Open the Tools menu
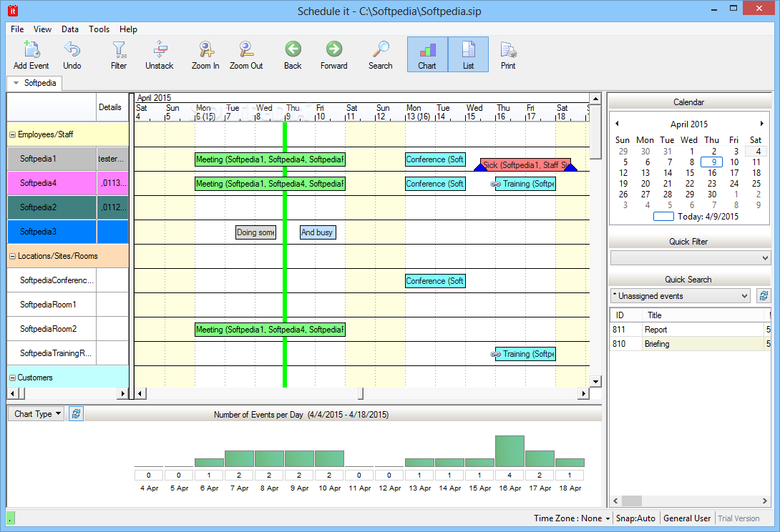780x532 pixels. [99, 29]
